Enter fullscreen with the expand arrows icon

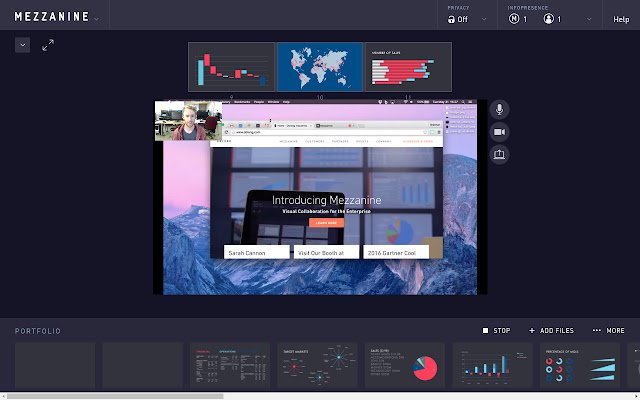tap(48, 45)
